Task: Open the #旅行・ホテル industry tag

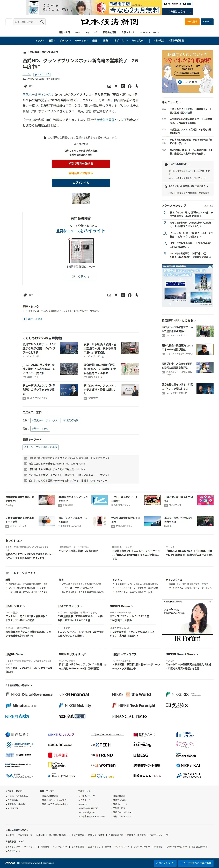Action: click(x=40, y=429)
